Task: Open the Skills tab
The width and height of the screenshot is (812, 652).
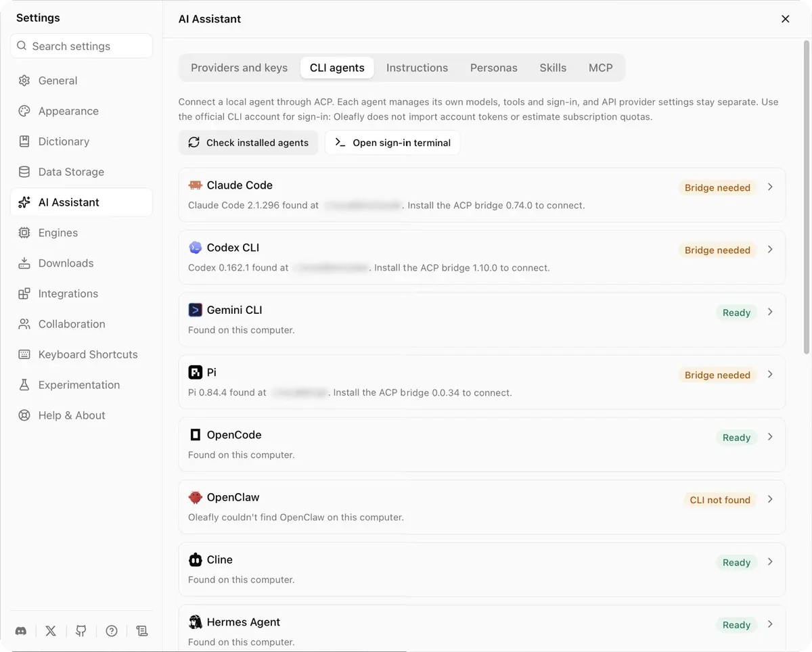Action: click(x=553, y=68)
